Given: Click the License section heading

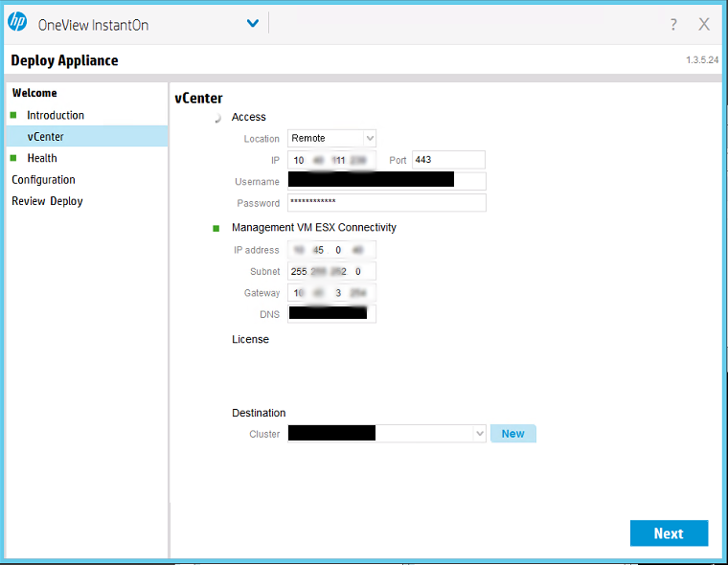Looking at the screenshot, I should tap(250, 339).
